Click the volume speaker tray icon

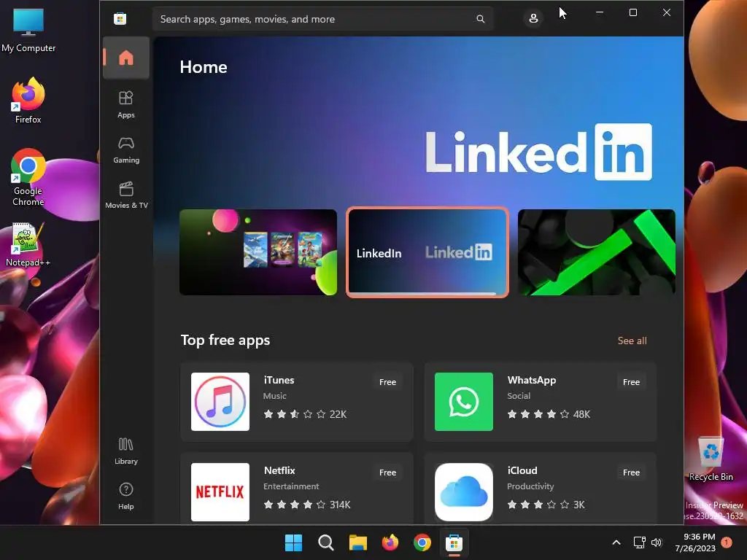click(657, 542)
